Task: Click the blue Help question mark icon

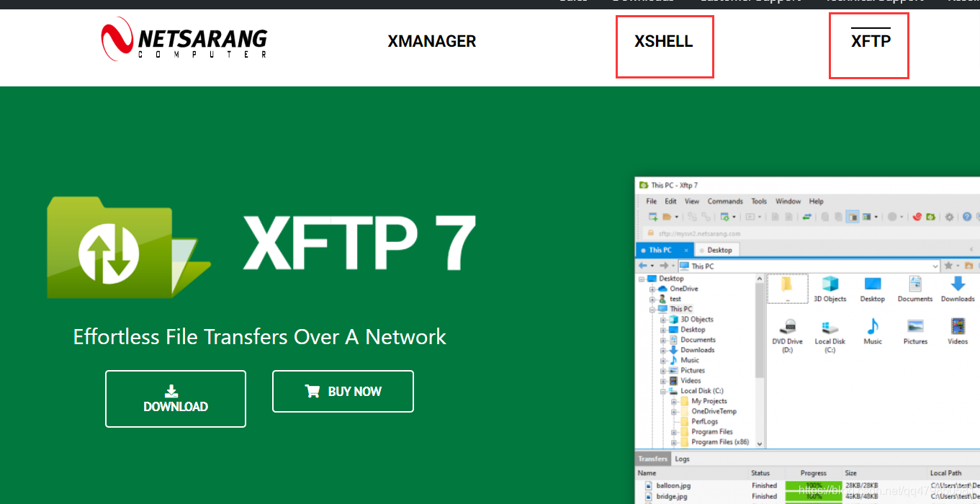Action: pyautogui.click(x=967, y=217)
